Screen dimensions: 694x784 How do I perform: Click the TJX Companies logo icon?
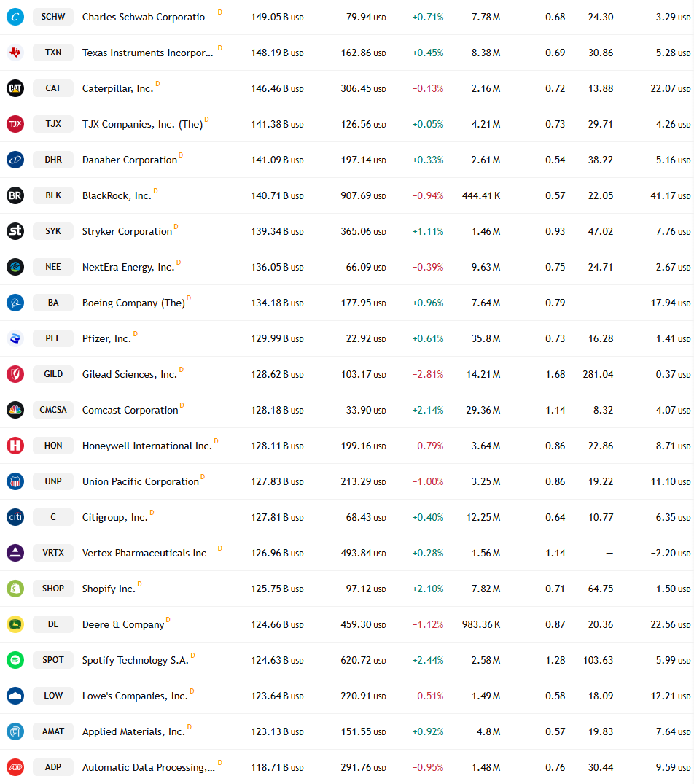(15, 124)
